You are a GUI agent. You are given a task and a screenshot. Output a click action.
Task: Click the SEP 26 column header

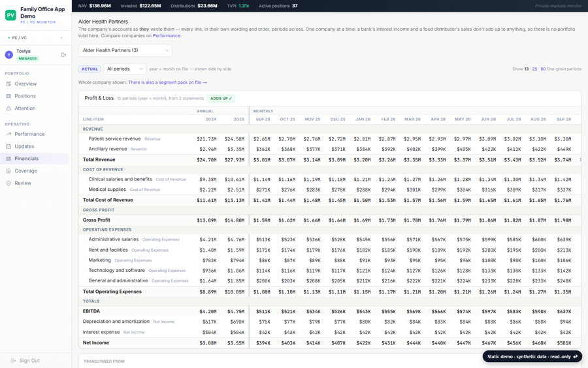(564, 120)
